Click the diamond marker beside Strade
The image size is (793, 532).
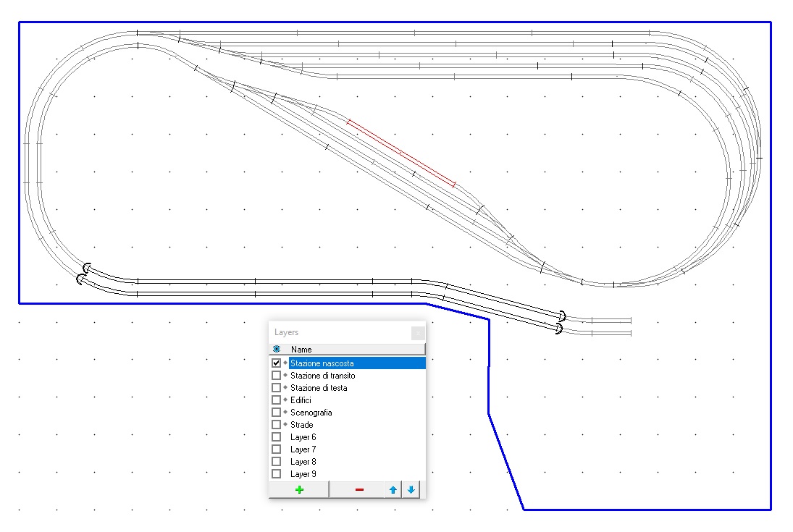[285, 424]
